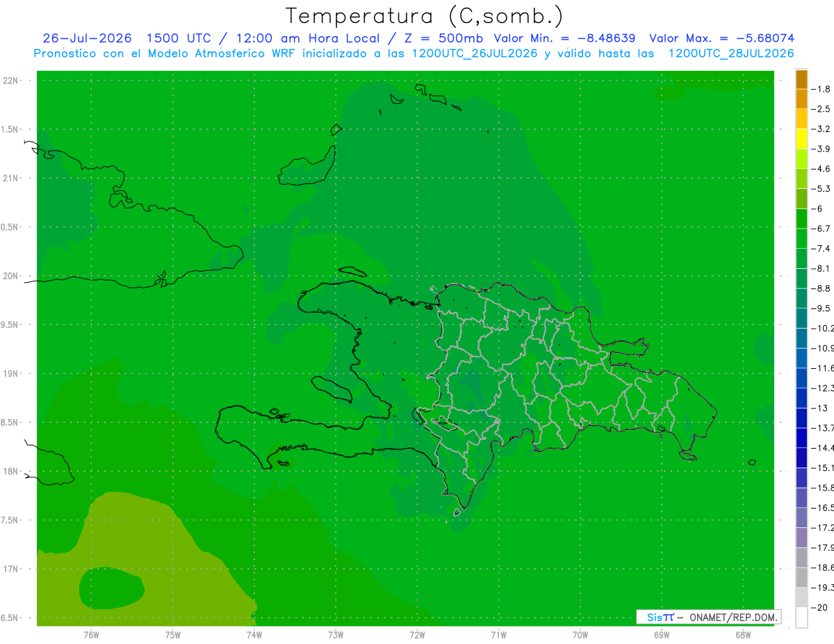Select the "Valor Min. = -8.48639" text
The height and width of the screenshot is (644, 834).
coord(564,38)
